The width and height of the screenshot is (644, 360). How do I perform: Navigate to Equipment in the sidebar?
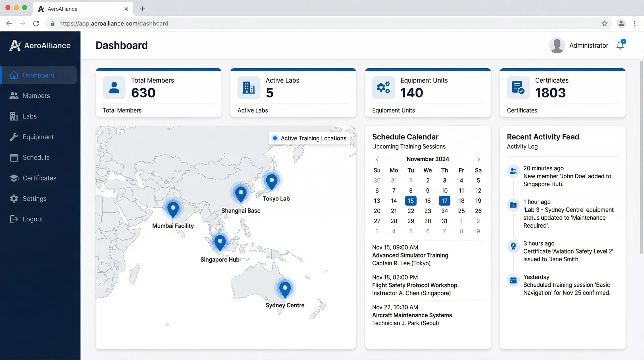point(38,137)
